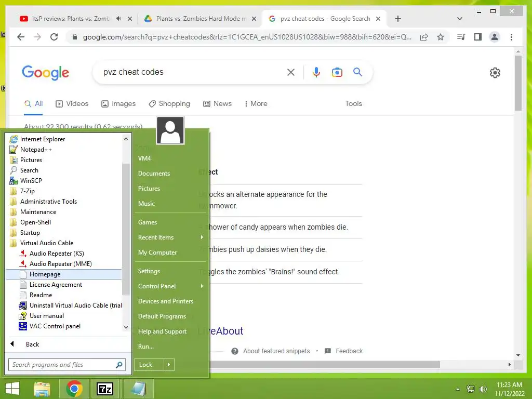Open the Homepage shortcut
This screenshot has width=532, height=399.
64,274
